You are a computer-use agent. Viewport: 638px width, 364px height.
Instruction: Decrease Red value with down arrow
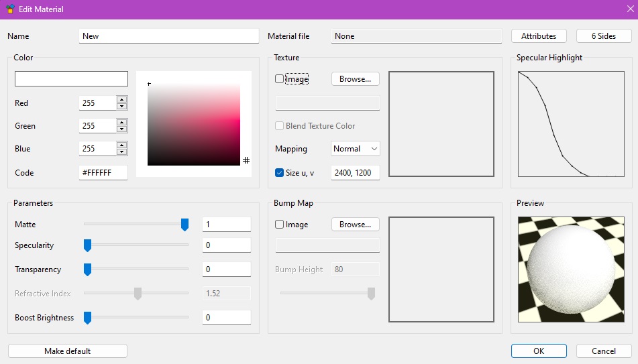tap(121, 107)
